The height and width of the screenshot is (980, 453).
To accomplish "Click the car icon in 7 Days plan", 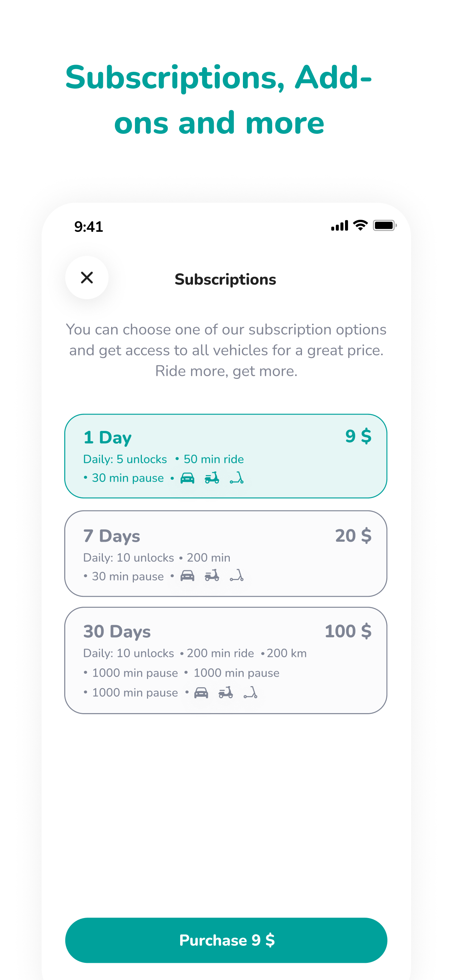I will 187,576.
